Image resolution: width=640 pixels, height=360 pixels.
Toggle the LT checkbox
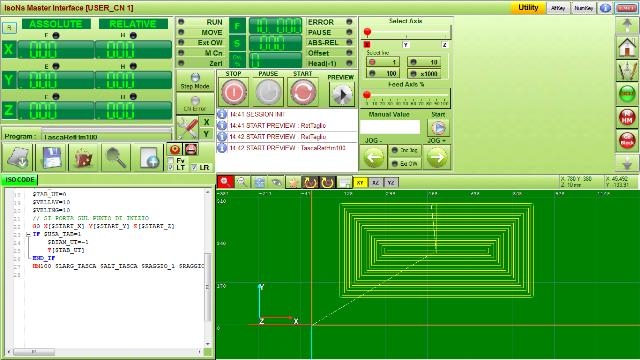click(171, 167)
